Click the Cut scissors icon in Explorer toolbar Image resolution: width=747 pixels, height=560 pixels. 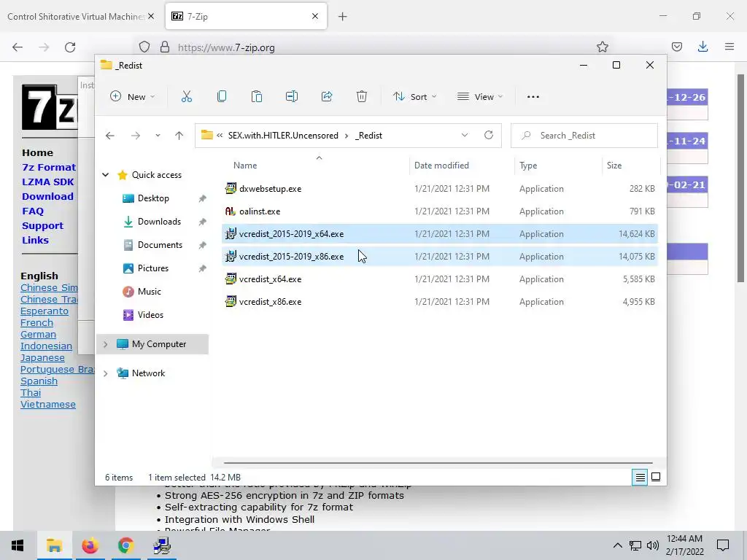click(x=187, y=97)
